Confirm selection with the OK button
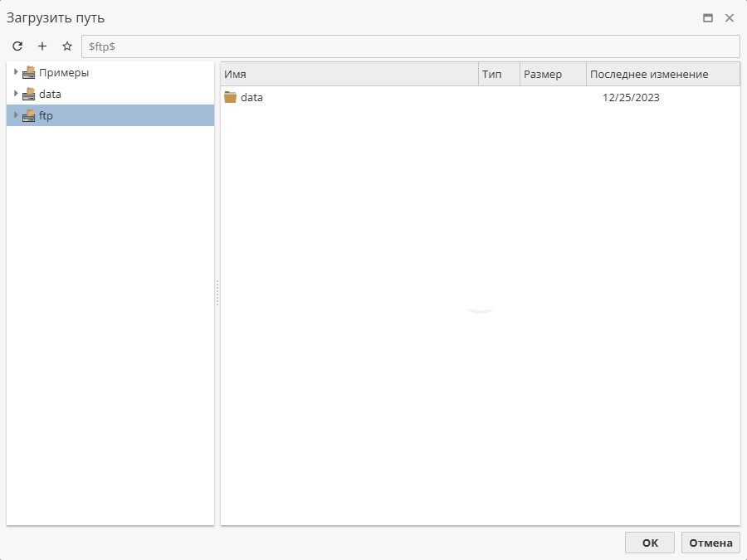This screenshot has height=560, width=747. tap(650, 543)
